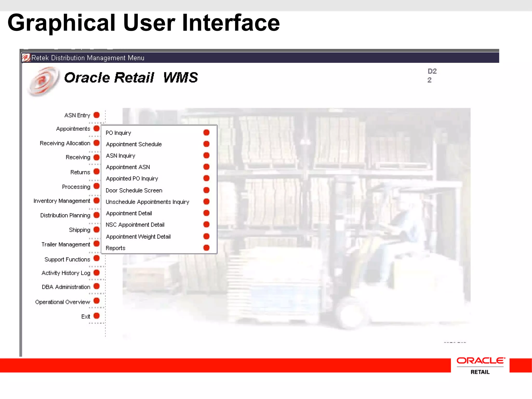Click the Retek icon in the title bar
The width and height of the screenshot is (532, 399).
point(26,58)
